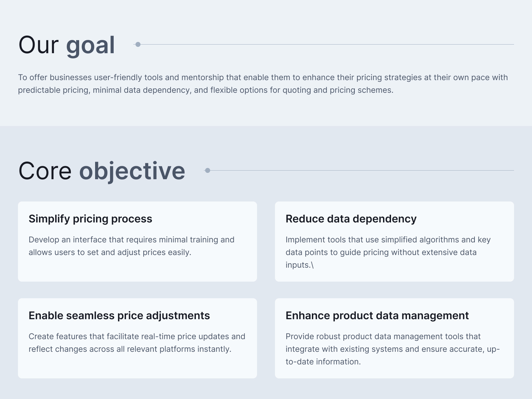Click the goal paragraph starting "To offer businesses"

(263, 84)
